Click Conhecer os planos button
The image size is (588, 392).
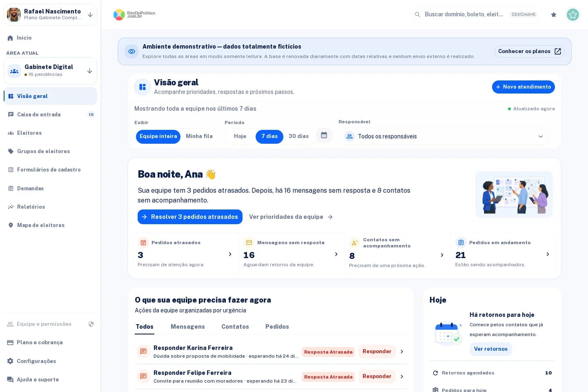[x=530, y=51]
